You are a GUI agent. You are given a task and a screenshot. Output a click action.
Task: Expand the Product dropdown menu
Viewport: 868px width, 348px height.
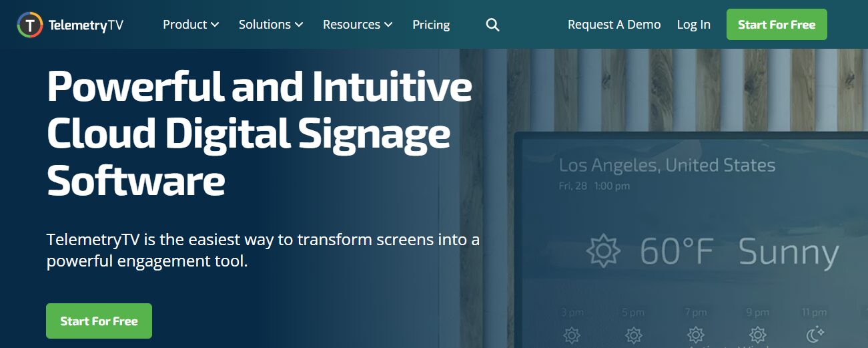pos(191,25)
